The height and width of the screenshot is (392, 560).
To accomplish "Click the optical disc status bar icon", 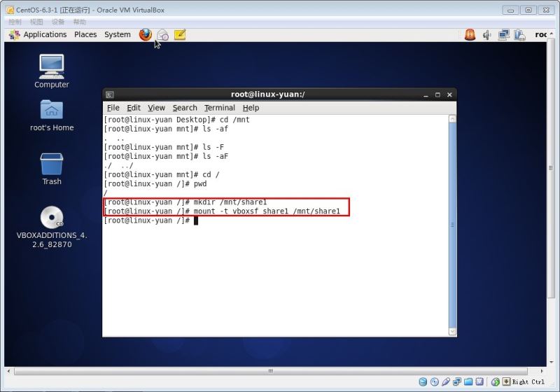I will point(435,381).
